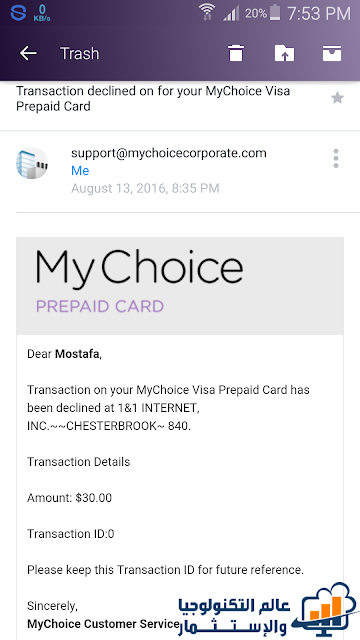The height and width of the screenshot is (640, 360).
Task: Archive this email with box icon
Action: coord(332,53)
